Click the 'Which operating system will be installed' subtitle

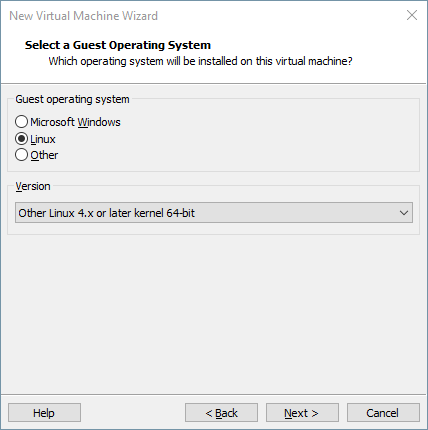[x=200, y=61]
